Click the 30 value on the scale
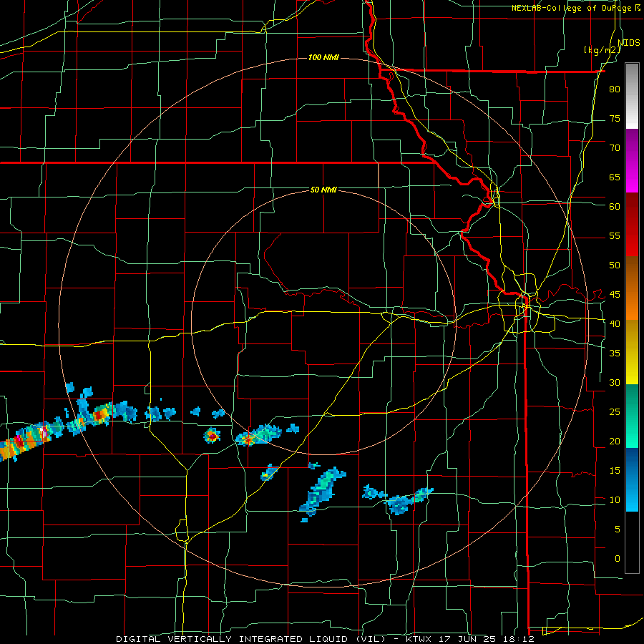Viewport: 644px width, 644px height. pyautogui.click(x=615, y=382)
